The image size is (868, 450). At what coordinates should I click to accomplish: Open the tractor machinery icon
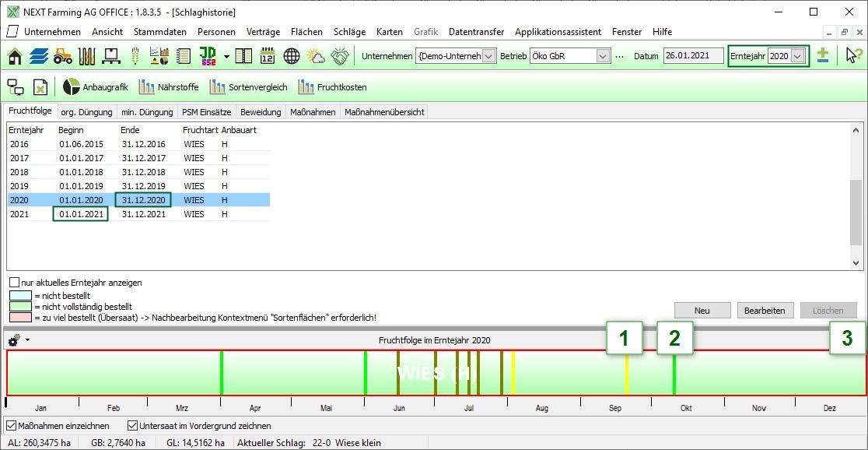coord(63,56)
